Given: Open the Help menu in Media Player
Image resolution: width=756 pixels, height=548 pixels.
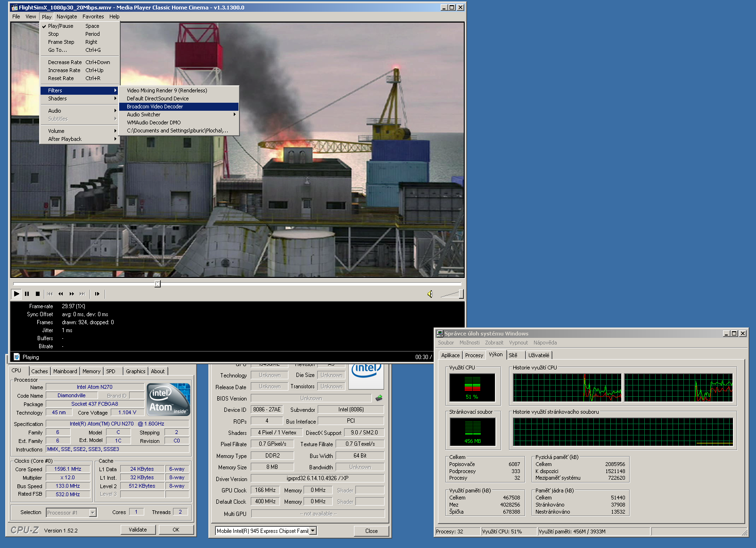Looking at the screenshot, I should 115,16.
